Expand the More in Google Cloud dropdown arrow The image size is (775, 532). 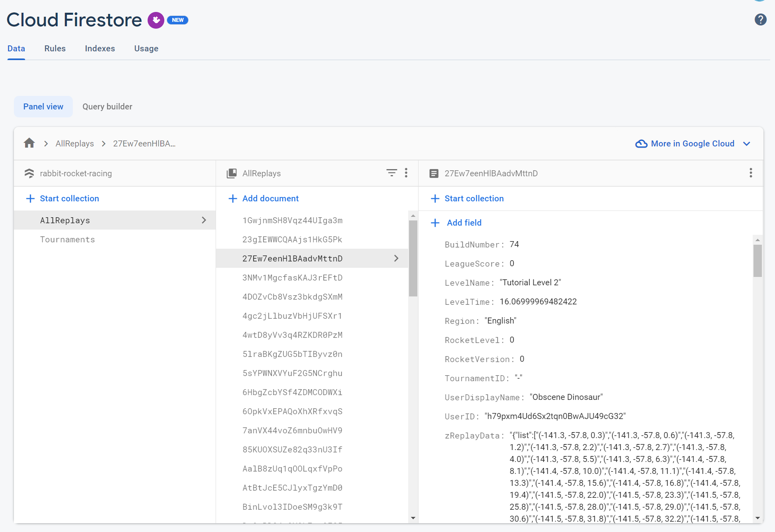[747, 144]
